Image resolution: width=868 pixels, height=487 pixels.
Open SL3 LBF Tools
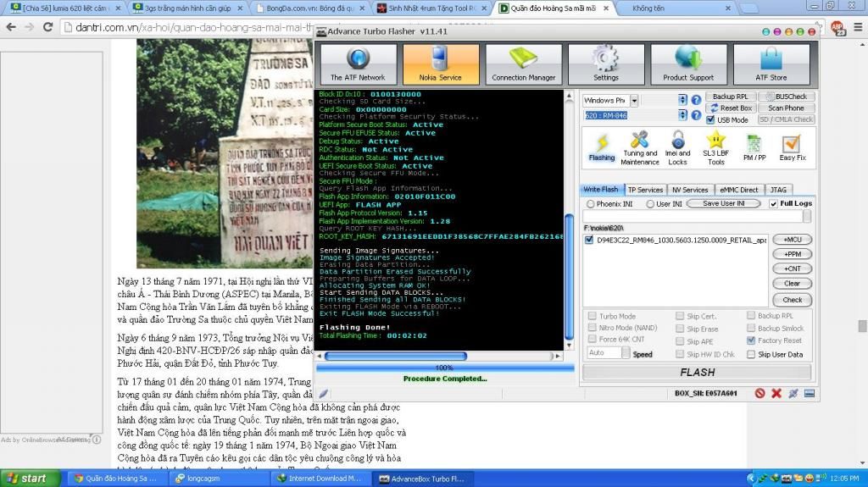715,148
